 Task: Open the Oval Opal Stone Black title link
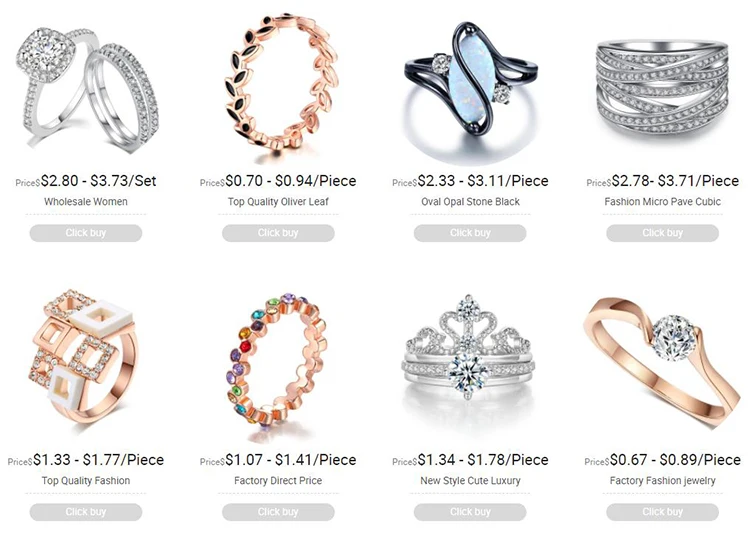(470, 202)
